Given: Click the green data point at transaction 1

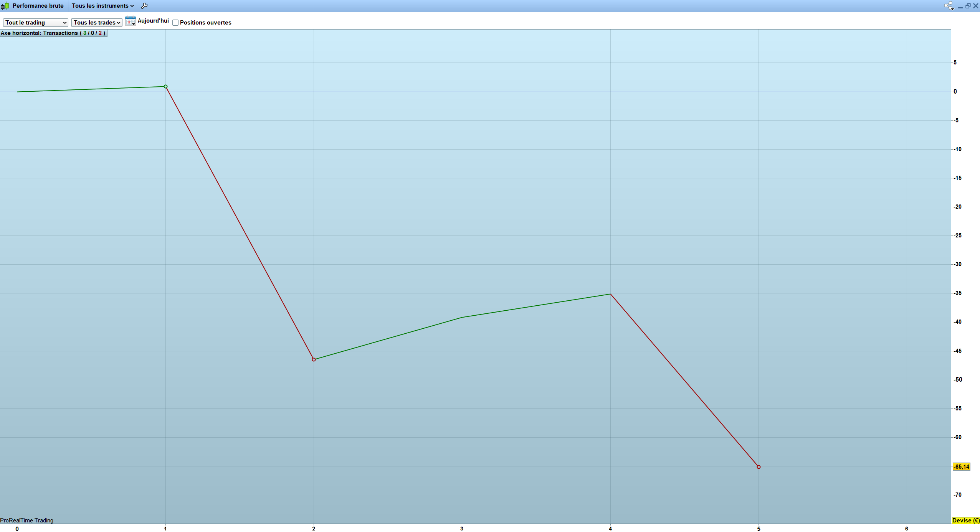Looking at the screenshot, I should (x=165, y=87).
